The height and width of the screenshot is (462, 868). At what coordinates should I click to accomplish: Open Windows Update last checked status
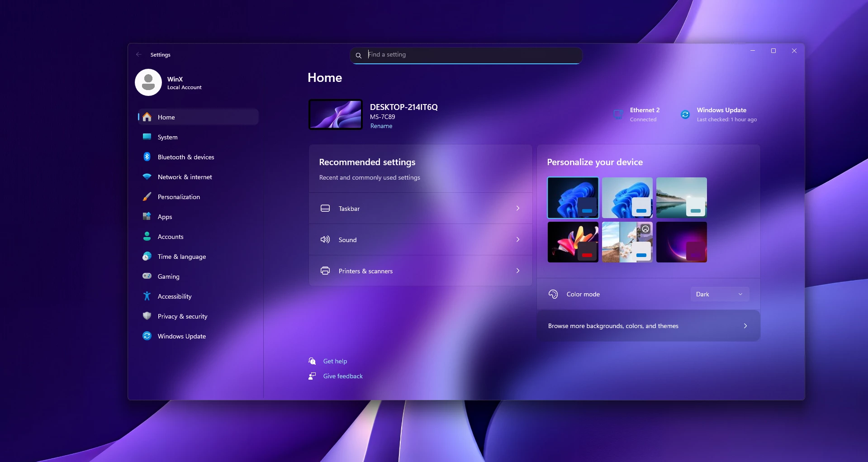point(719,114)
